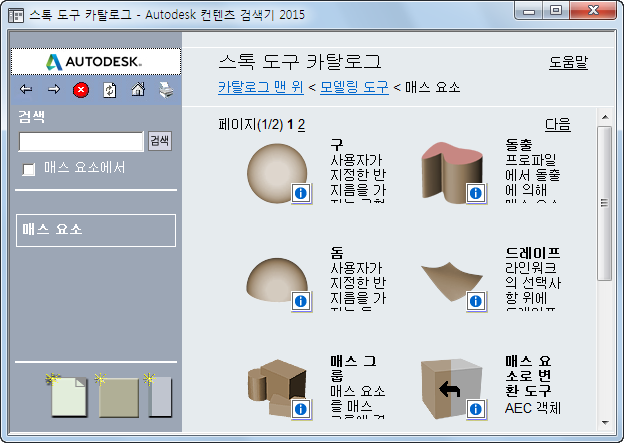This screenshot has height=443, width=624.
Task: Minimize the content browser window
Action: click(529, 11)
